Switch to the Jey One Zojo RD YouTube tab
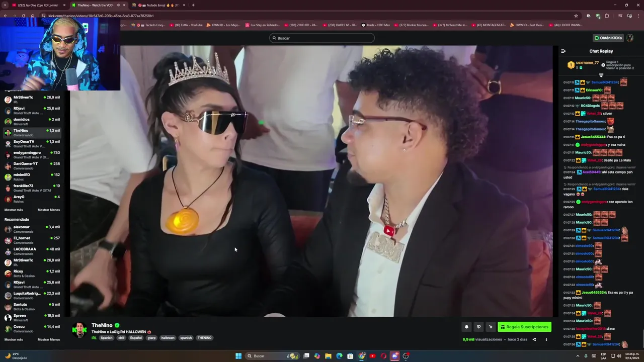 (x=38, y=5)
